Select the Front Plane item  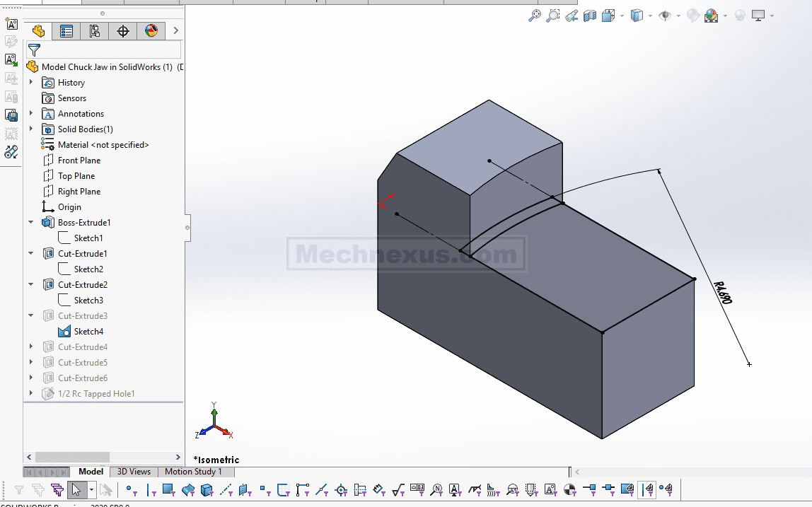tap(79, 161)
